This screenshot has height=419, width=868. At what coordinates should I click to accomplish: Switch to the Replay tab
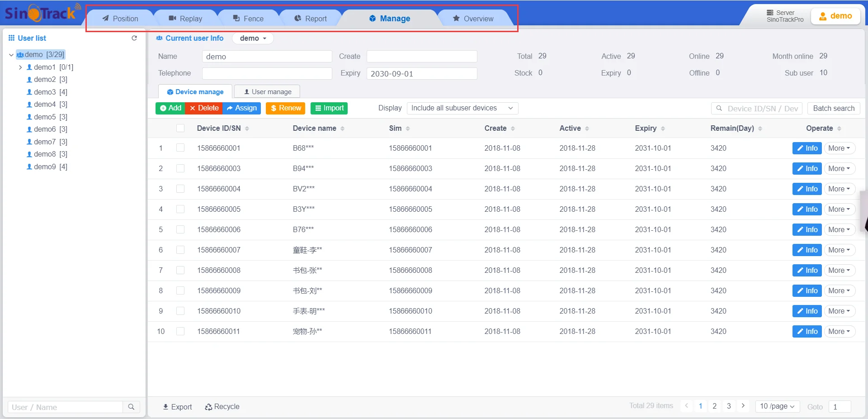[186, 19]
